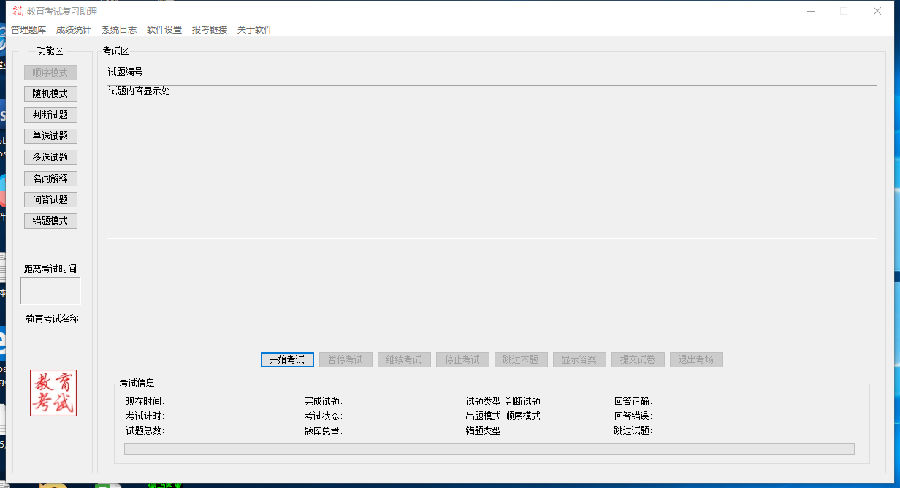900x488 pixels.
Task: Click the 退出考场 button
Action: 694,359
